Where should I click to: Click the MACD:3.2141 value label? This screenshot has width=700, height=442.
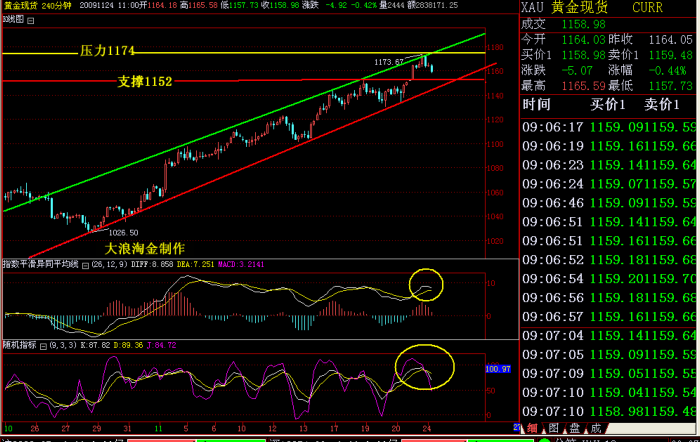(241, 265)
